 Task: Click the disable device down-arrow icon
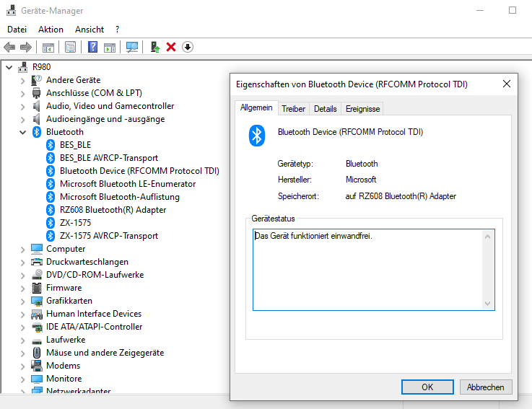[x=188, y=47]
